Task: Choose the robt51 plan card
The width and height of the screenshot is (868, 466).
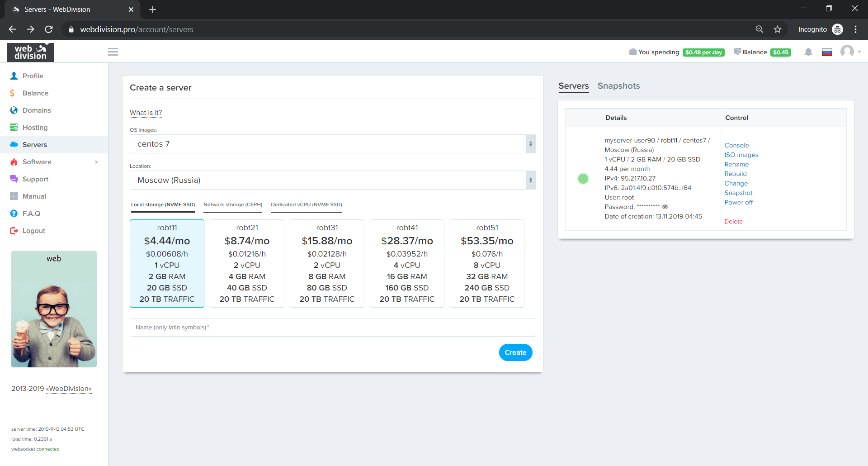Action: point(487,263)
